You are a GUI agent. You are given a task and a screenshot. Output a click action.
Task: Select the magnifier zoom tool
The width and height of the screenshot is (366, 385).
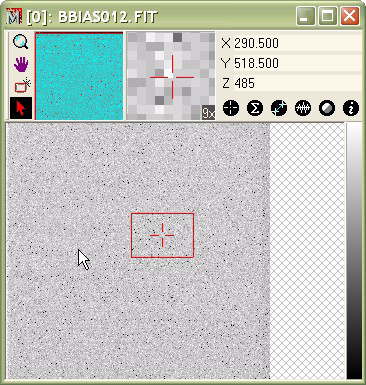pos(21,42)
